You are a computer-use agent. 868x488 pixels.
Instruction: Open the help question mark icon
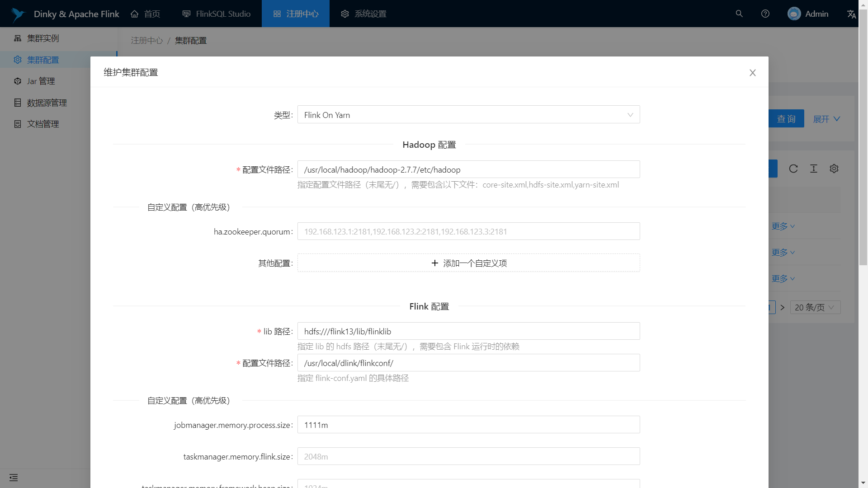[x=765, y=14]
